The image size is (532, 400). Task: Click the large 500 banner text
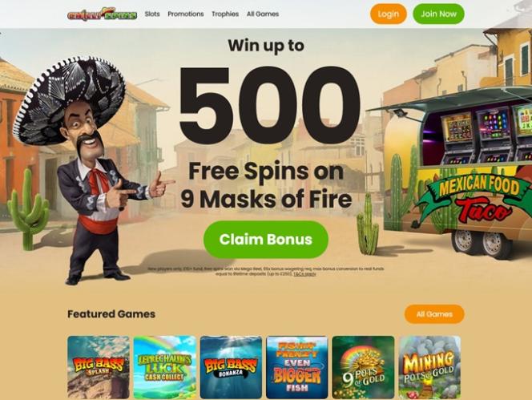pyautogui.click(x=270, y=102)
